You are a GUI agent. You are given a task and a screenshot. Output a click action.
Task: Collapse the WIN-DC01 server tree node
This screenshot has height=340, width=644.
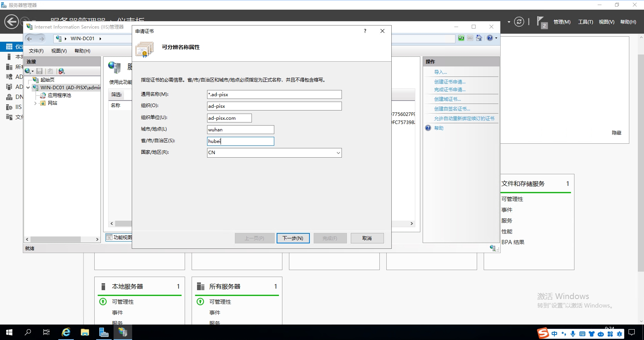coord(28,88)
